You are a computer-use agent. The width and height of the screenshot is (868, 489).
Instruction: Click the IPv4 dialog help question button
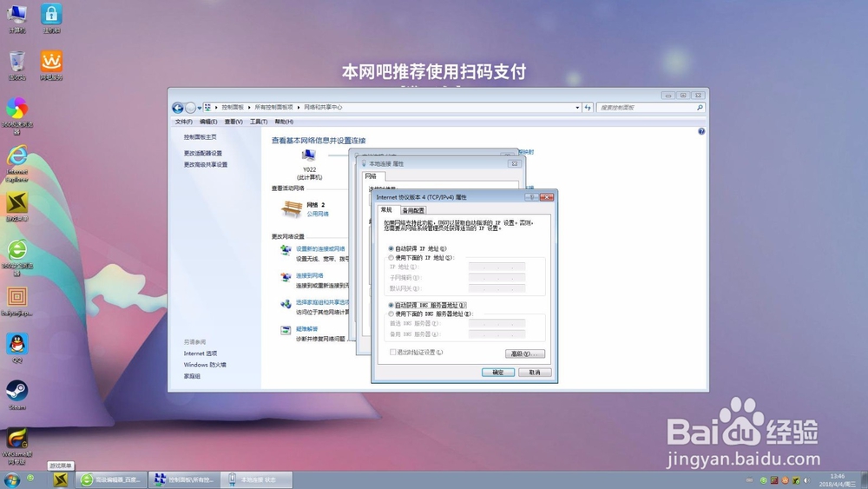click(531, 197)
